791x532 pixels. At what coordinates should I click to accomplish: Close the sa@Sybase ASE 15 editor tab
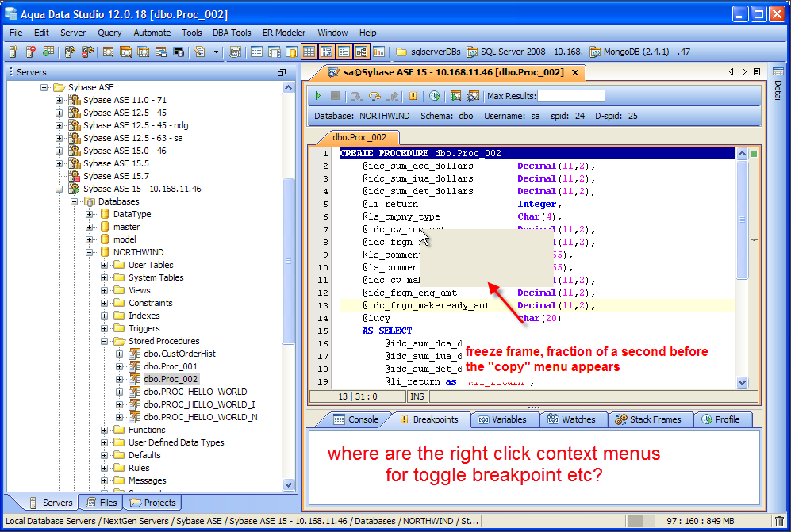tap(575, 73)
